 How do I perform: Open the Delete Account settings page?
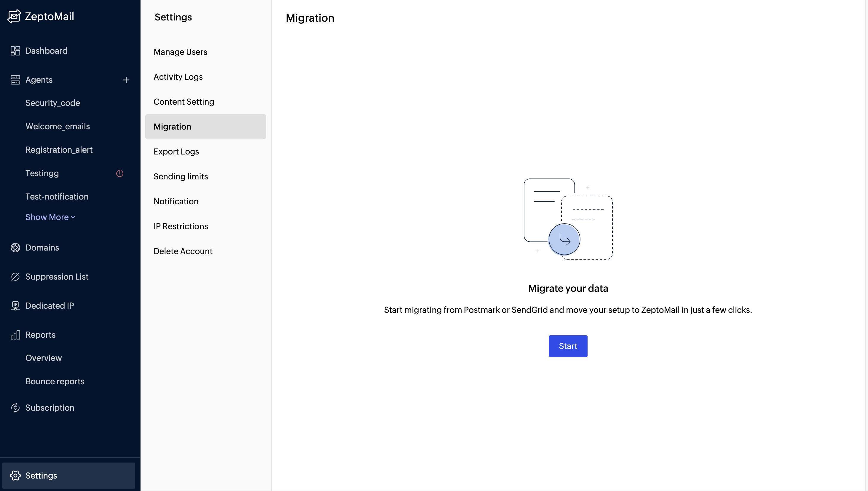(x=183, y=251)
